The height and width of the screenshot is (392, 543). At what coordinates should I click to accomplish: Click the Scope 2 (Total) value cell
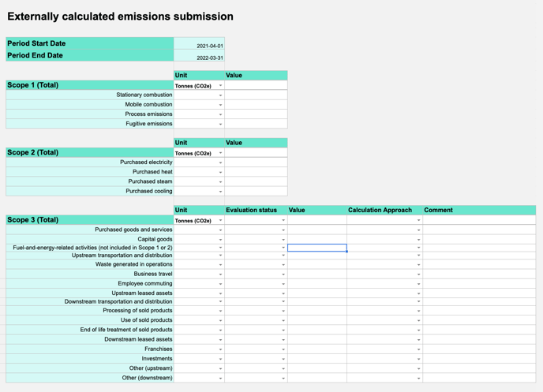tap(256, 152)
